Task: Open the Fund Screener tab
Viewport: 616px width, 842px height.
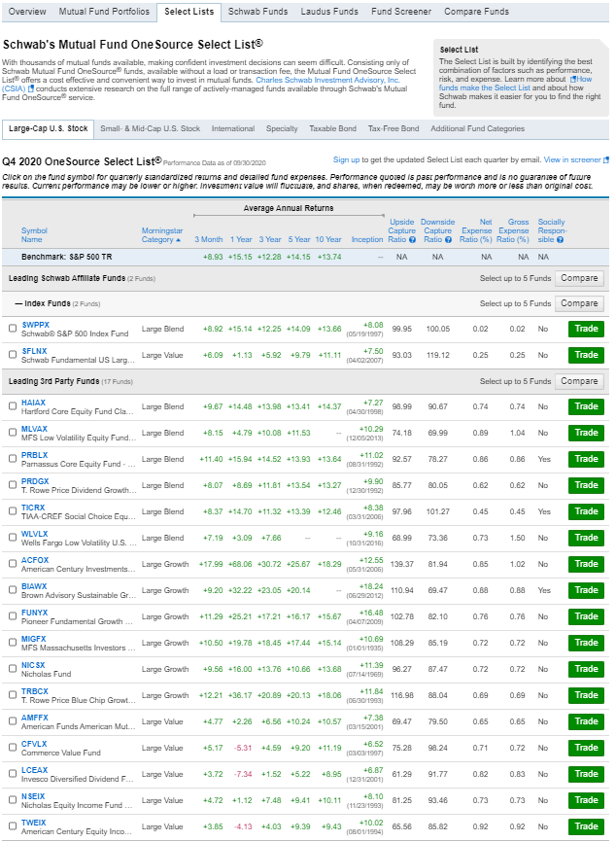Action: pos(401,12)
